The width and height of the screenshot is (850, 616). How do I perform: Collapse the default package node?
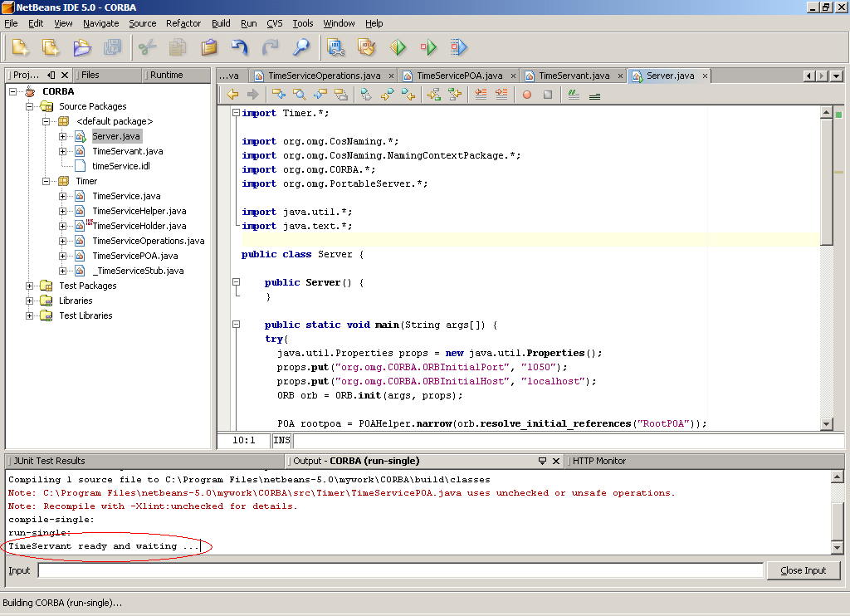46,121
